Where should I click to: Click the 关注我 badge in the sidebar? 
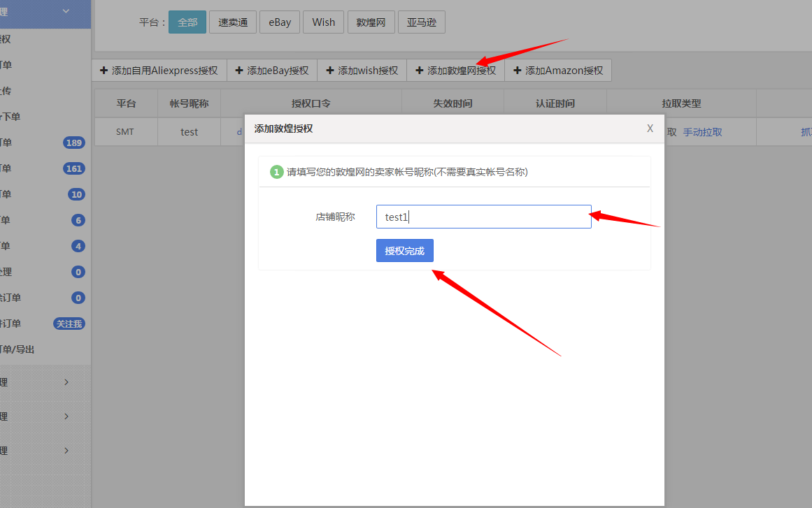(x=69, y=324)
